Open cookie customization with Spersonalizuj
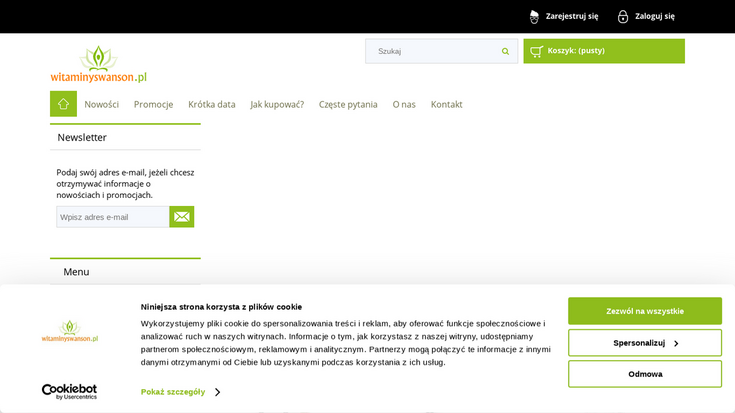This screenshot has height=413, width=735. (644, 343)
